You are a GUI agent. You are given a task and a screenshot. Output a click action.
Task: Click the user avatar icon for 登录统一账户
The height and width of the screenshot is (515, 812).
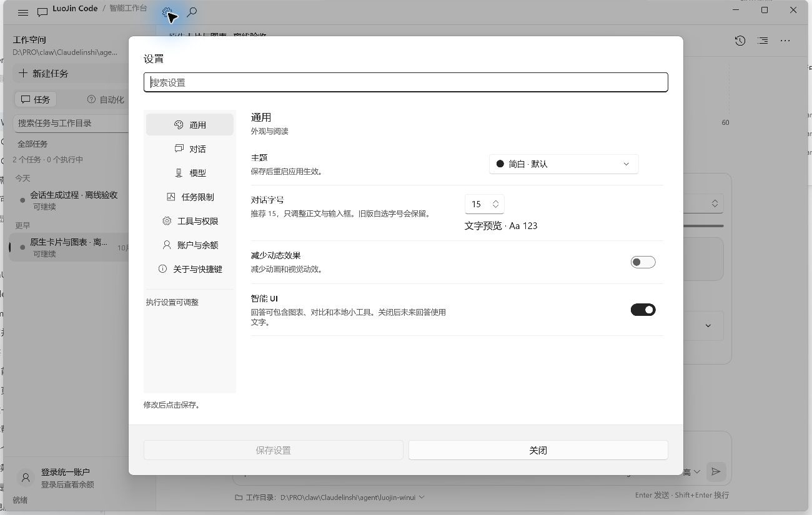pos(26,478)
